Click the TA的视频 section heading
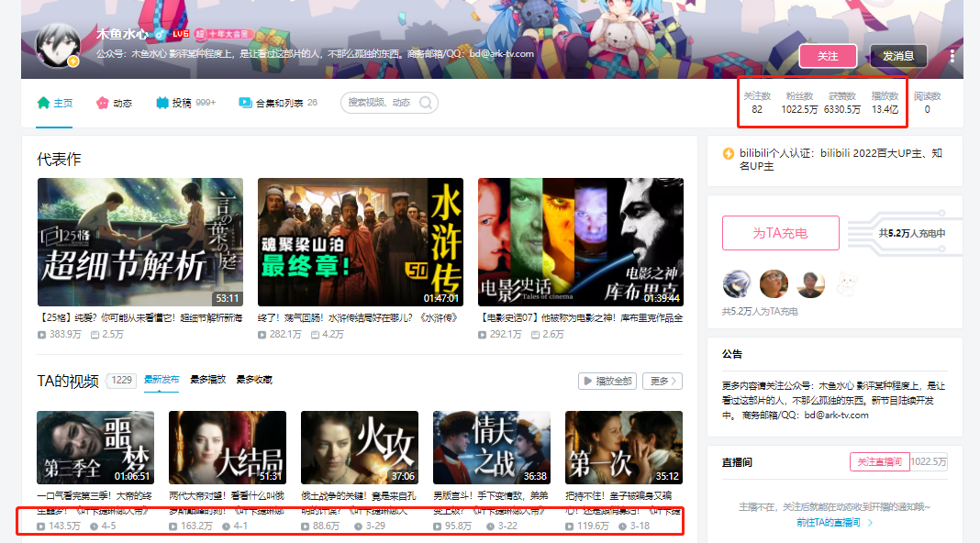 click(68, 381)
